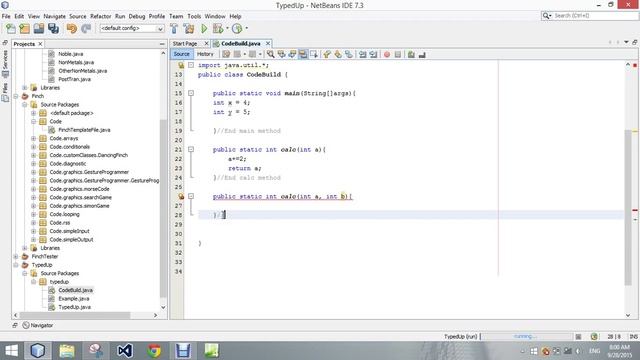The height and width of the screenshot is (360, 640).
Task: Open the Navigate menu
Action: coord(54,16)
